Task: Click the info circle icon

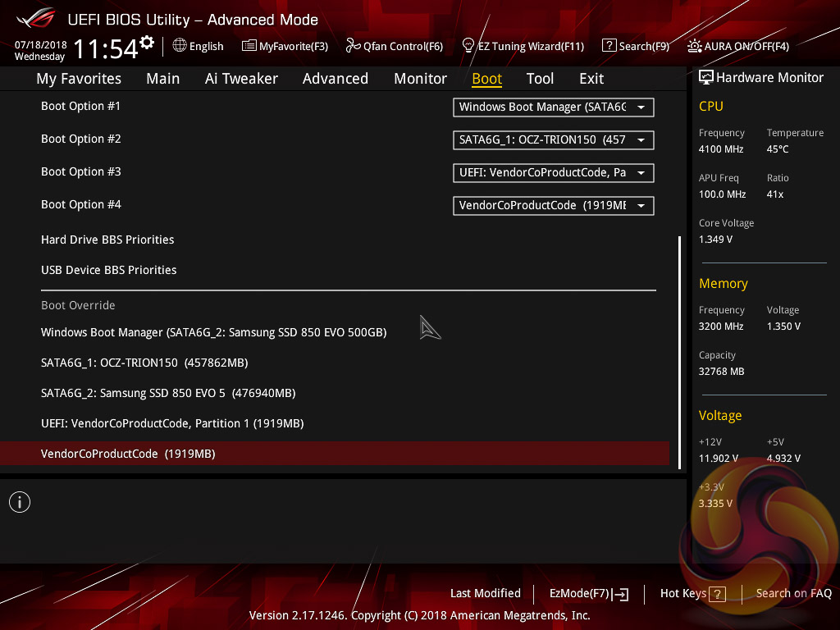Action: pyautogui.click(x=20, y=502)
